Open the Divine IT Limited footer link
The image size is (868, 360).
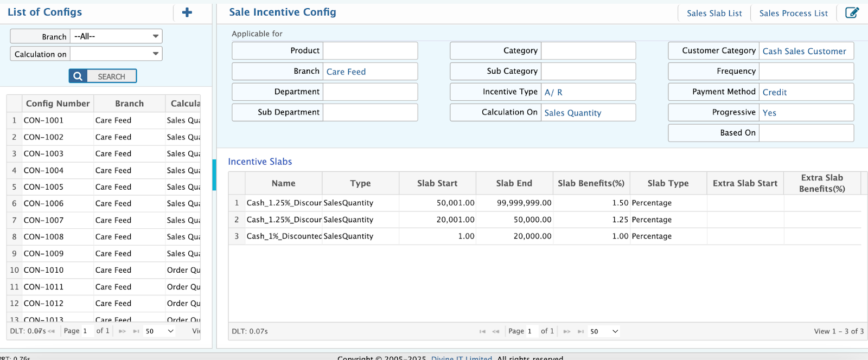pos(462,357)
